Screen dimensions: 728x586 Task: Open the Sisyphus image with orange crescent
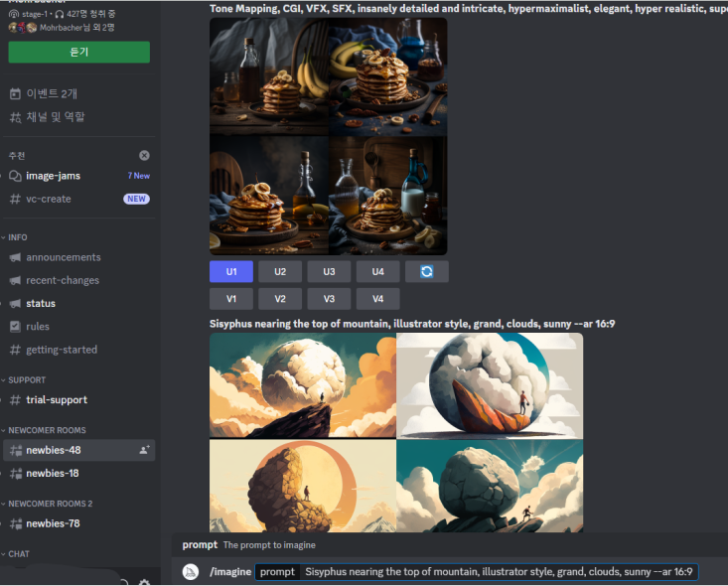coord(303,486)
